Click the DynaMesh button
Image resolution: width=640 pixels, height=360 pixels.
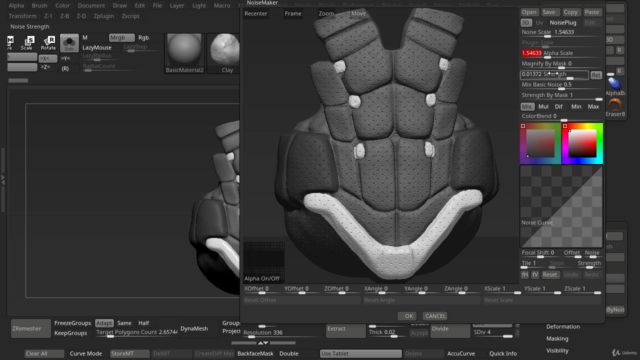[x=194, y=329]
